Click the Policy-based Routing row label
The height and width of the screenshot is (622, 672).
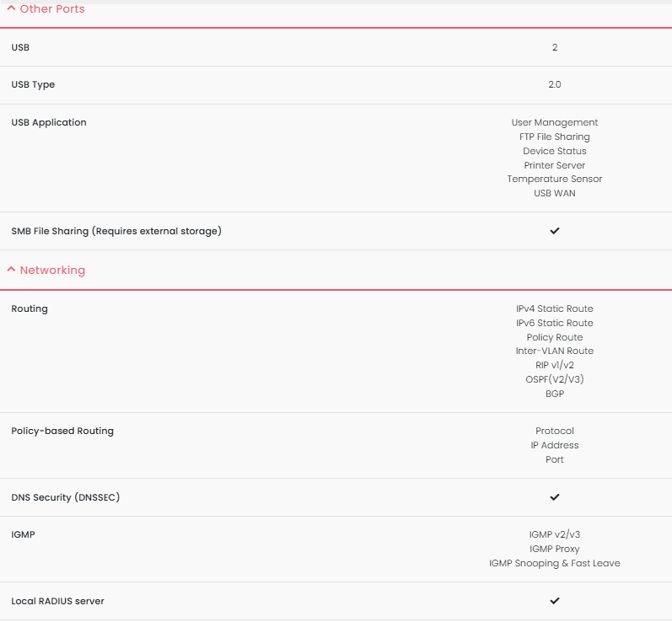[x=62, y=431]
